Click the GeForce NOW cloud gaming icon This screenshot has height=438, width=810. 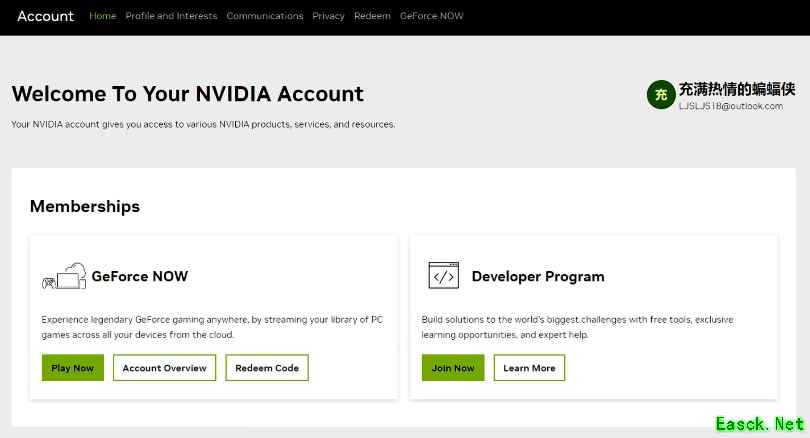64,276
